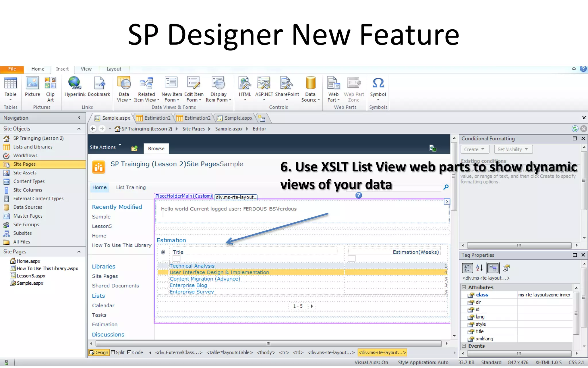Click the refresh icon near breadcrumb
The width and height of the screenshot is (588, 368).
tap(575, 129)
